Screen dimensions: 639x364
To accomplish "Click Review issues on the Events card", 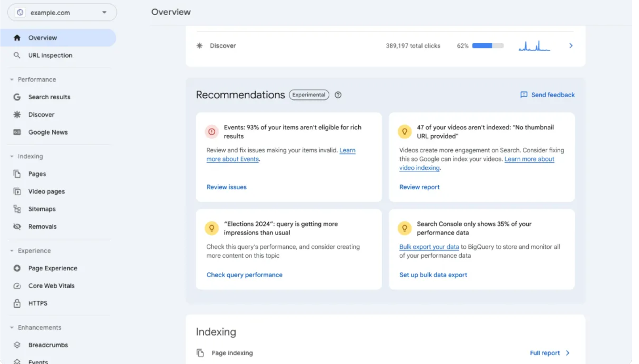I will click(x=226, y=187).
